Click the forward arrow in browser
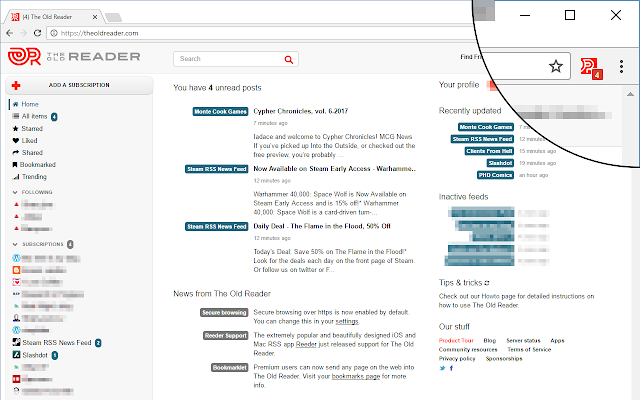 point(24,33)
